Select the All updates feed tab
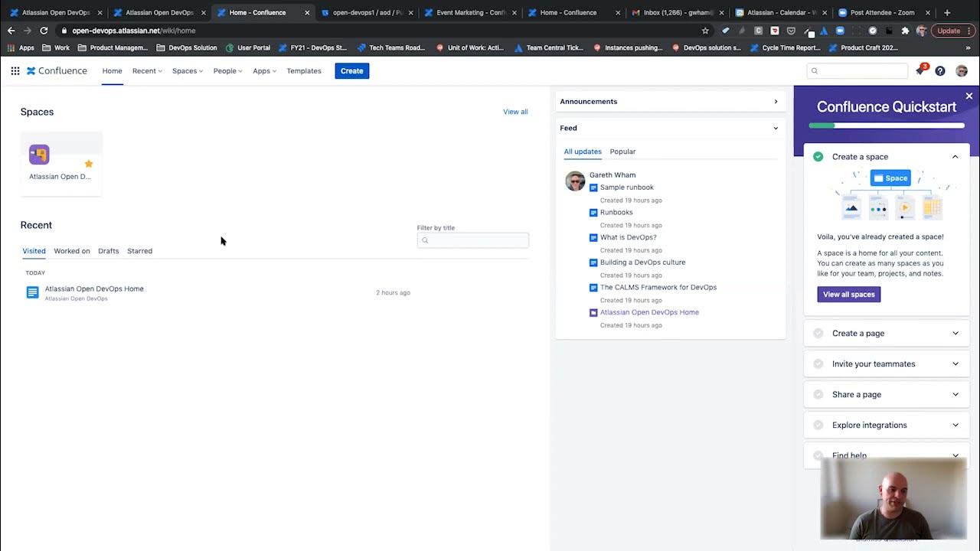Image resolution: width=980 pixels, height=551 pixels. pos(583,152)
